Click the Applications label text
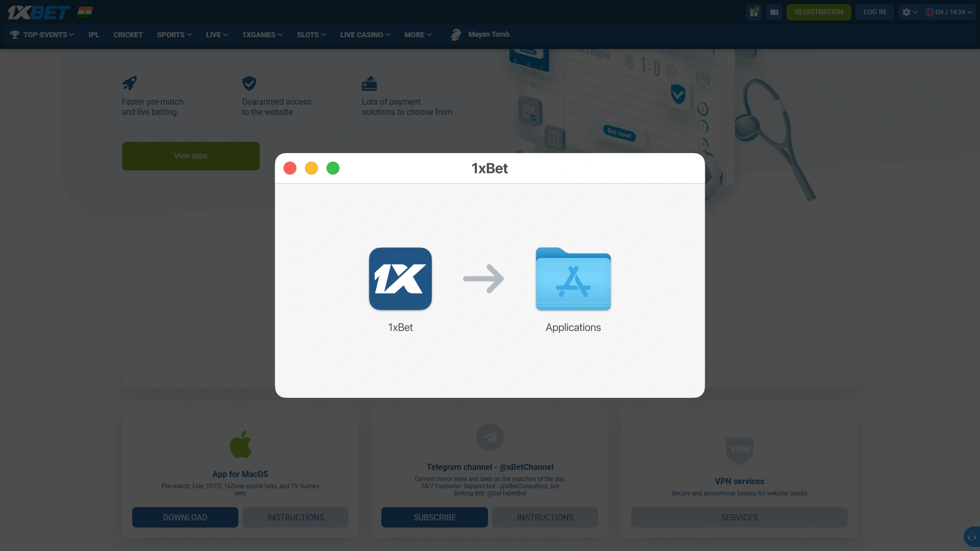 tap(573, 328)
